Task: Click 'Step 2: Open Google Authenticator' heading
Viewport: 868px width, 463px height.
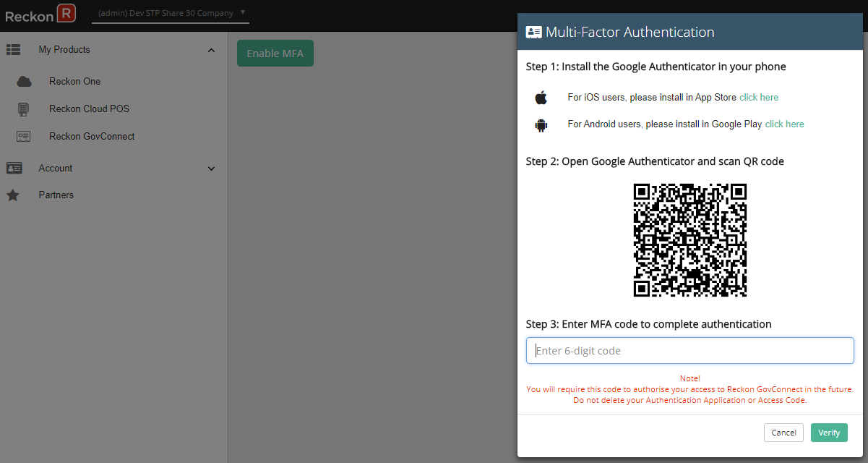Action: (655, 161)
